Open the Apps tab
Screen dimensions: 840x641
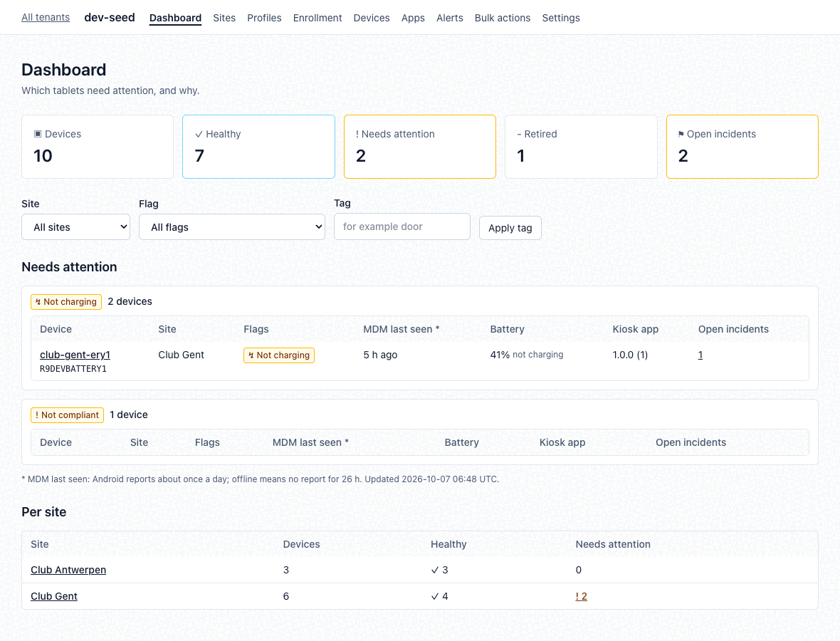point(413,18)
